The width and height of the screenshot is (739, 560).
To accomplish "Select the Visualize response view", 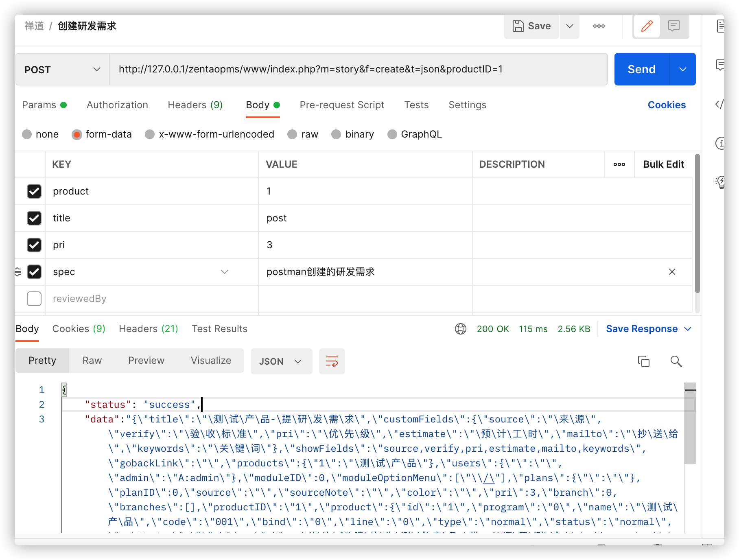I will point(211,361).
